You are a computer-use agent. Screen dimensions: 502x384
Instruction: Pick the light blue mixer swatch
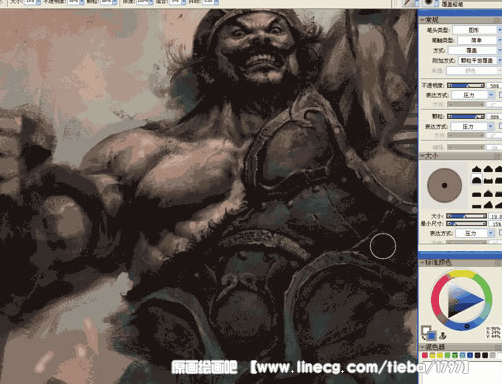click(462, 355)
